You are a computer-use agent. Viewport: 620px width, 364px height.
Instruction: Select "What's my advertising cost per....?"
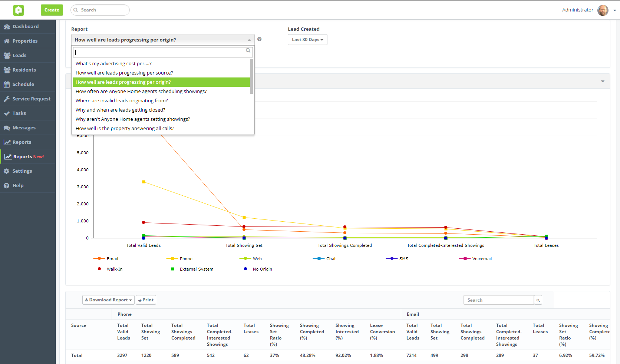(x=161, y=64)
